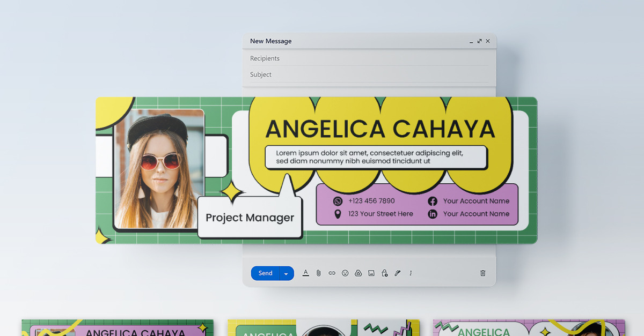
Task: Minimize the New Message window
Action: 471,41
